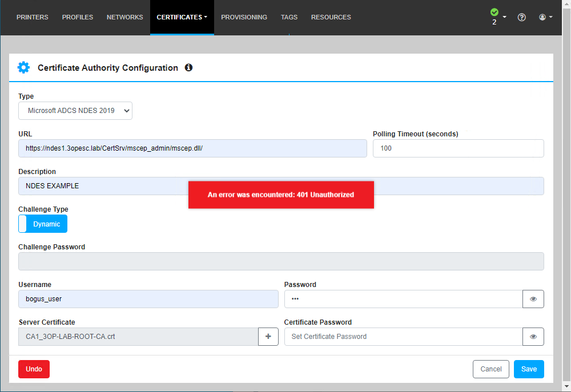
Task: Click the plus button next to Server Certificate
Action: (x=268, y=336)
